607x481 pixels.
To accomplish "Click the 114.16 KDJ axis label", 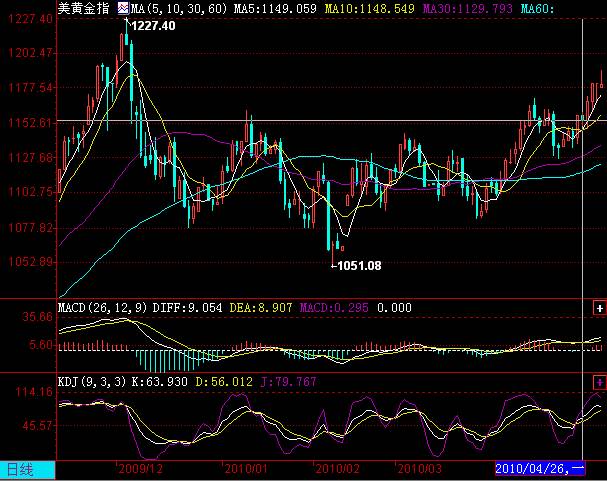I will (x=34, y=392).
